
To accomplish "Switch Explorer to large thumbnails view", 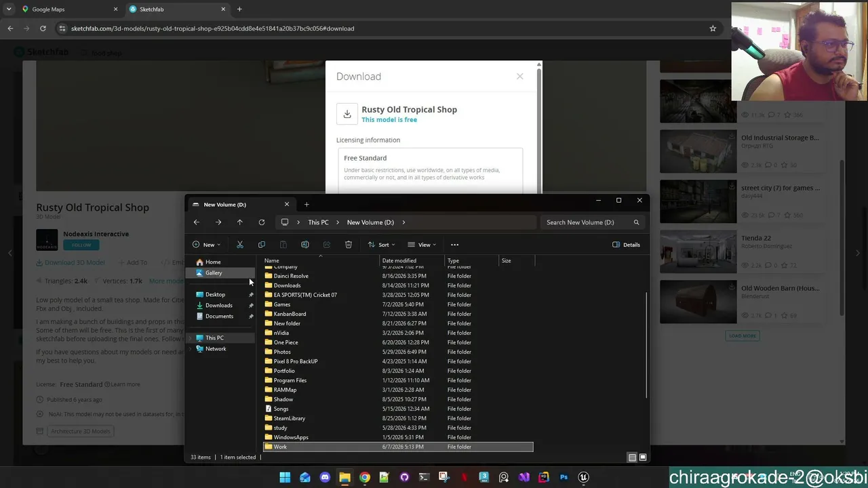I will (x=643, y=457).
